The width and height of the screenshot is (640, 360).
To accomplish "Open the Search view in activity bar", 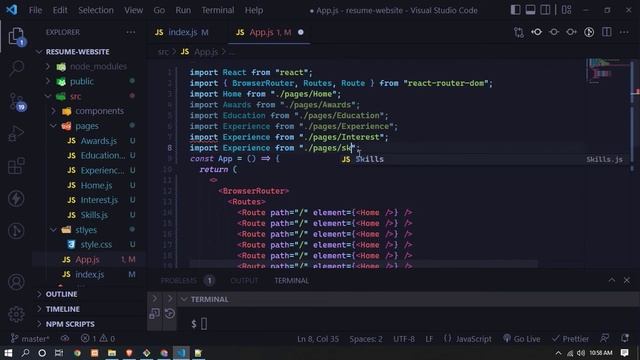I will pos(16,68).
